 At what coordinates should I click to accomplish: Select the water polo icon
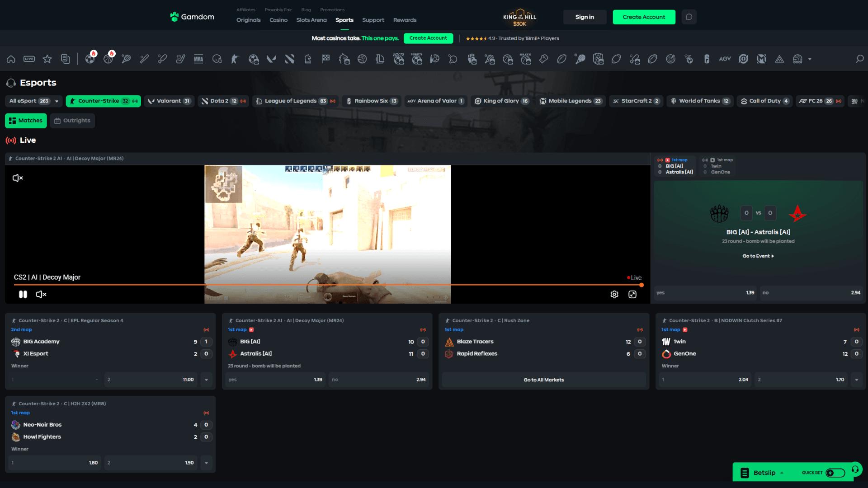797,59
